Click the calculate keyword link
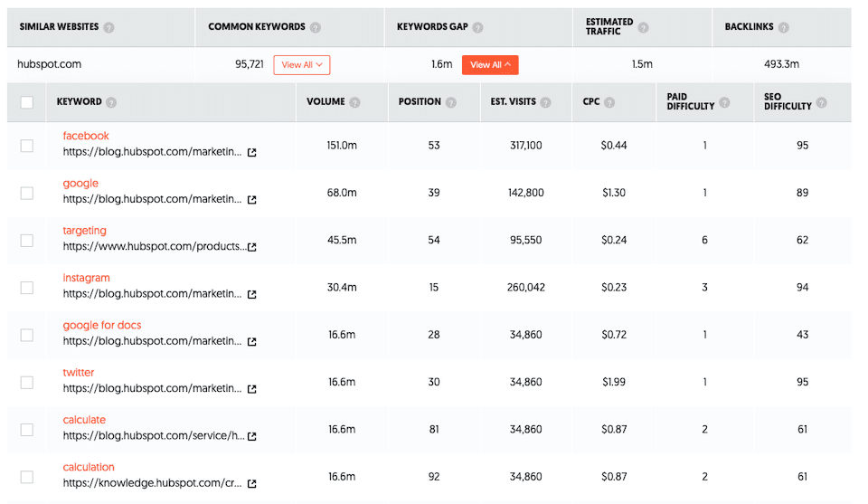Image resolution: width=868 pixels, height=504 pixels. click(84, 420)
